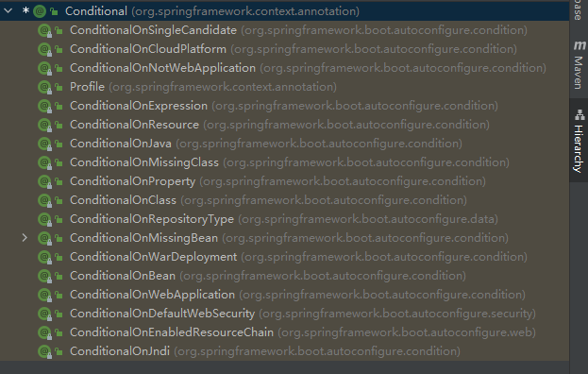Viewport: 588px width, 374px height.
Task: Click the green lock icon beside ConditionalOnBean
Action: click(59, 276)
